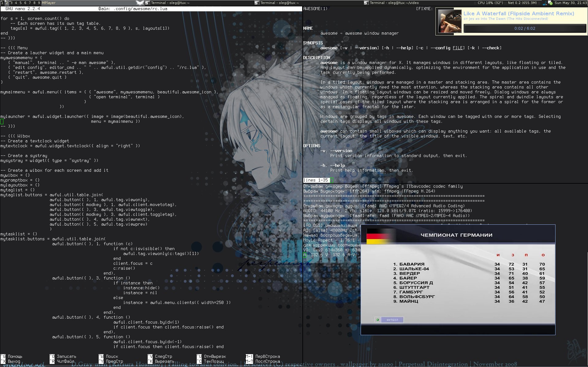This screenshot has width=588, height=367.
Task: Click the NAME section heading in man page
Action: [x=308, y=28]
